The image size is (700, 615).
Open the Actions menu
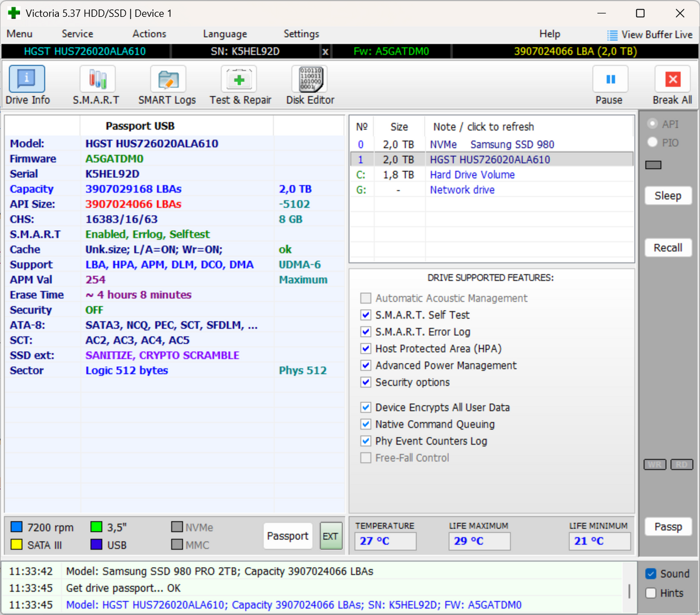click(149, 34)
